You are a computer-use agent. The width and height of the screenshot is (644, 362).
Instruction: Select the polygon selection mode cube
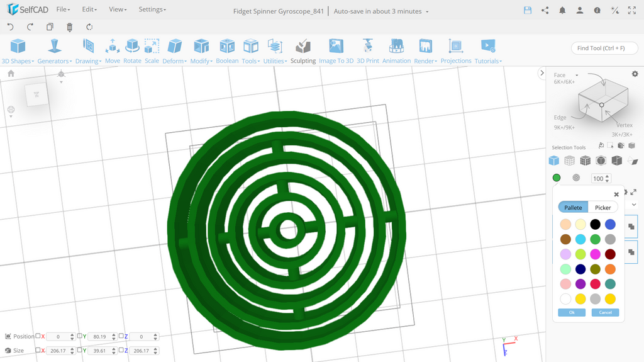click(553, 161)
